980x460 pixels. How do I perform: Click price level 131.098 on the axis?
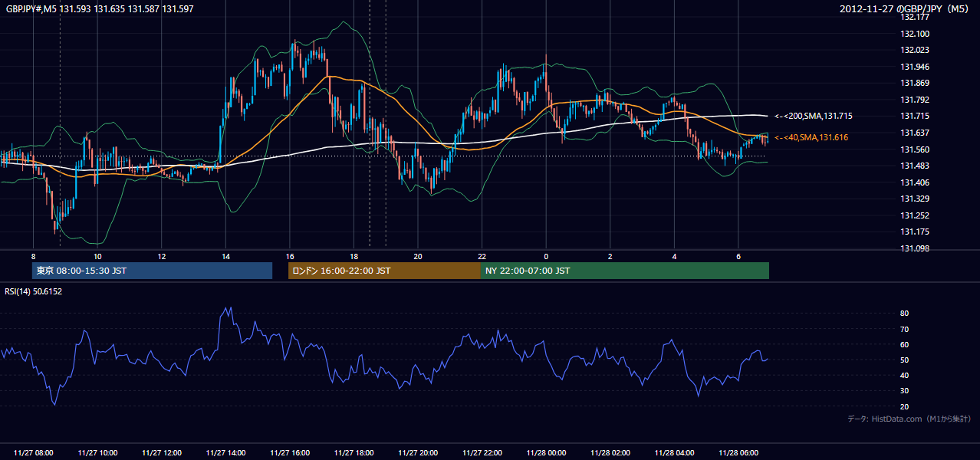coord(916,248)
